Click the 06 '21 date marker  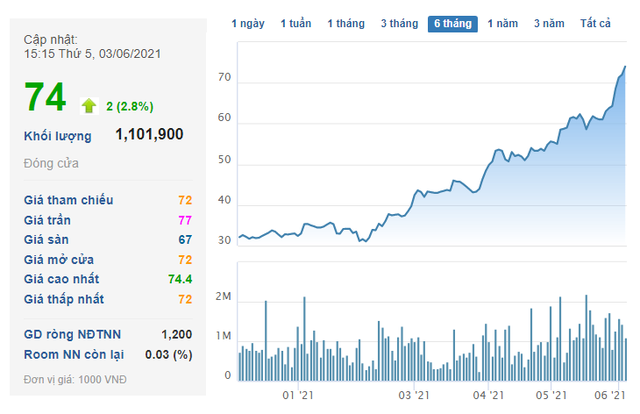(608, 396)
